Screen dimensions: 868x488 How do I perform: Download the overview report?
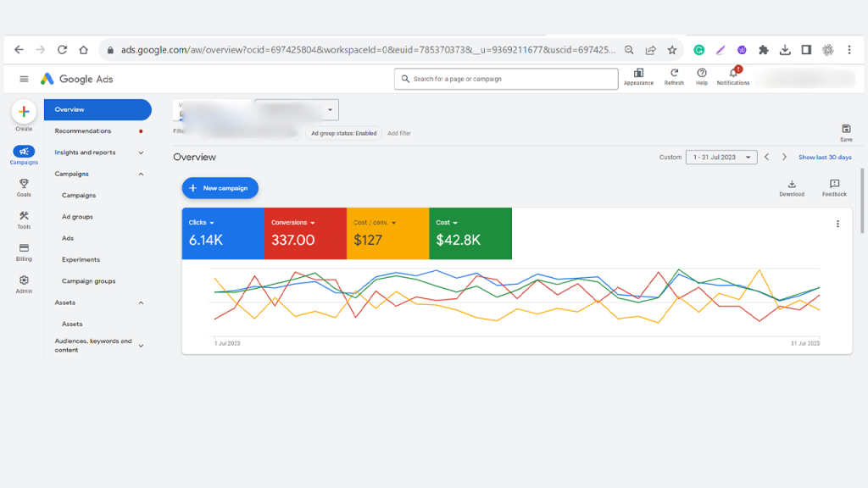tap(792, 187)
